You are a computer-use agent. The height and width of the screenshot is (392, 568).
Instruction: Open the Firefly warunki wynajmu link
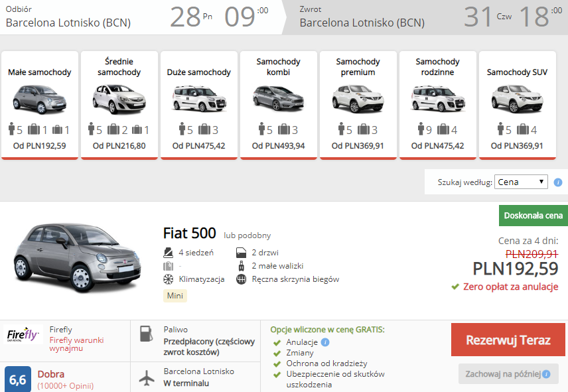pyautogui.click(x=76, y=344)
